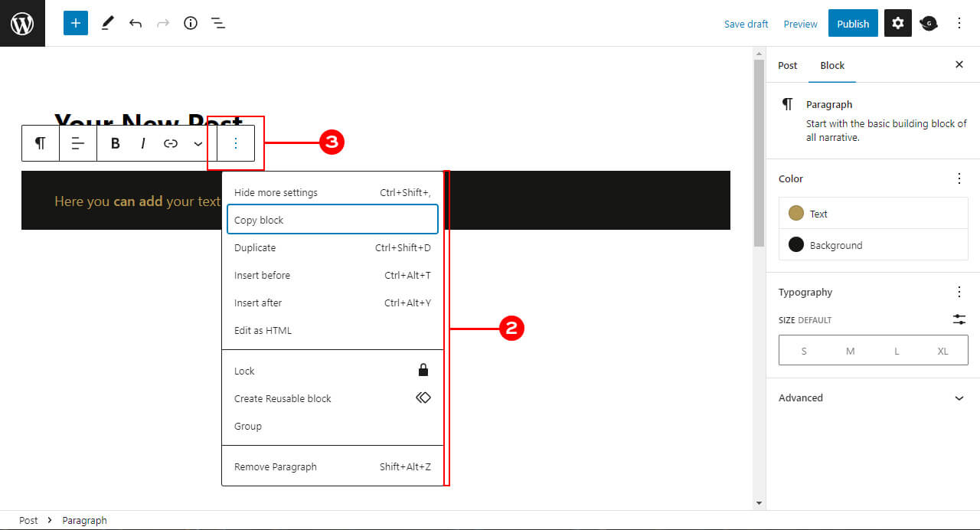Open the Background color swatch
Viewport: 980px width, 530px height.
pos(796,244)
